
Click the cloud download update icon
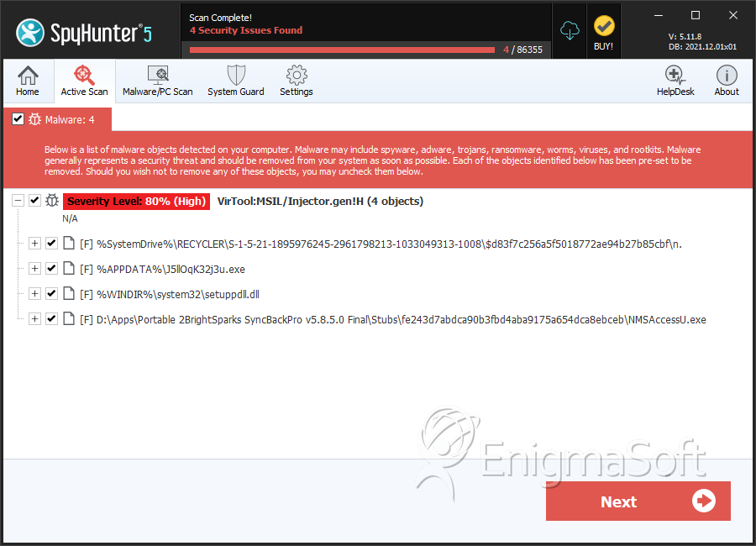[x=570, y=31]
